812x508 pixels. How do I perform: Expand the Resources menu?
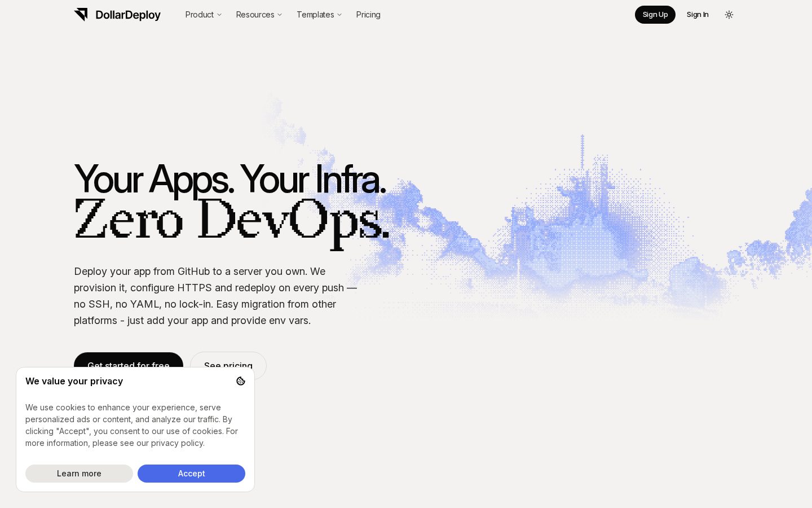[259, 15]
